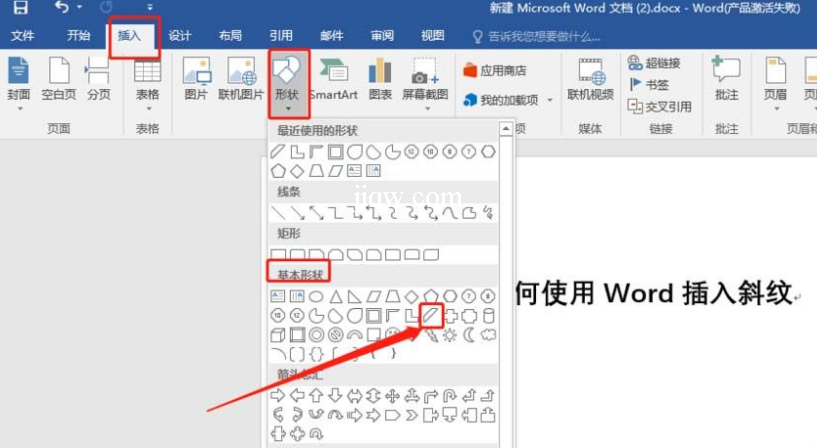
Task: Switch to the 审阅 tab
Action: pos(382,35)
